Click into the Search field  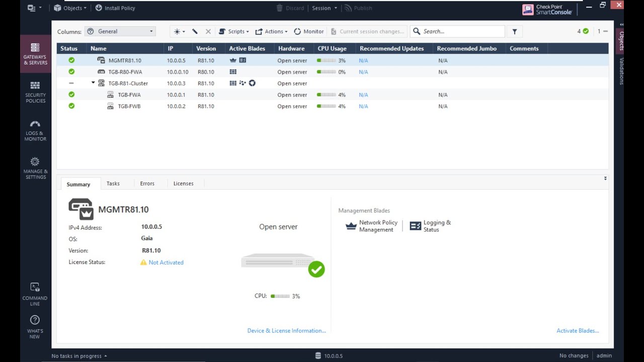pos(458,31)
